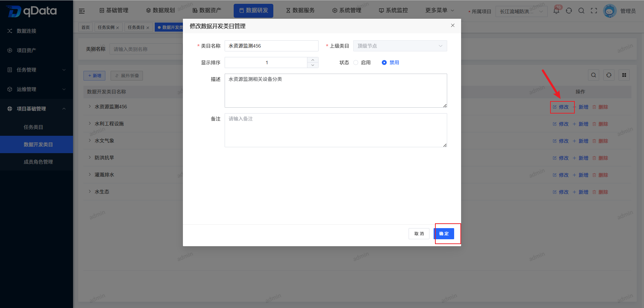Open the 系统监控 top menu
644x308 pixels.
tap(393, 10)
